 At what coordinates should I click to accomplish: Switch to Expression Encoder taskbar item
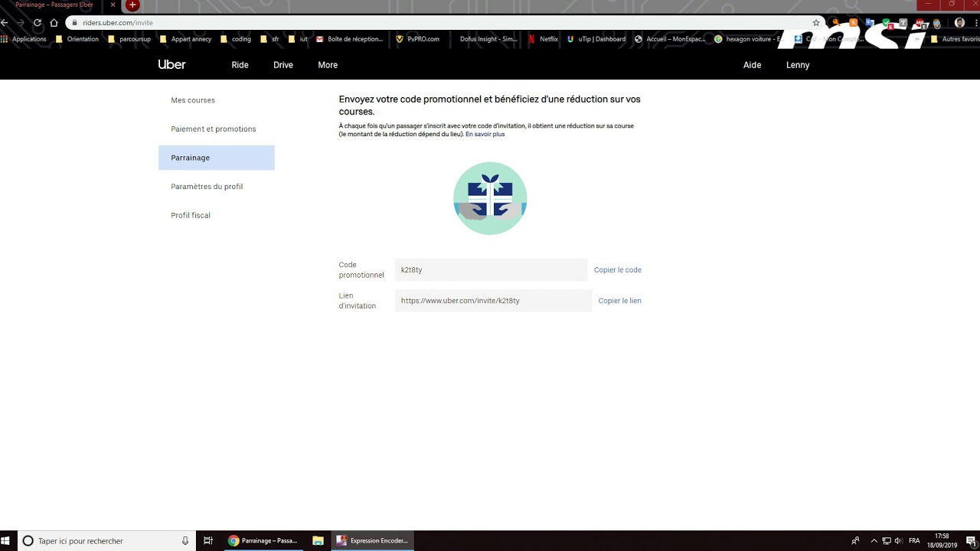point(373,540)
